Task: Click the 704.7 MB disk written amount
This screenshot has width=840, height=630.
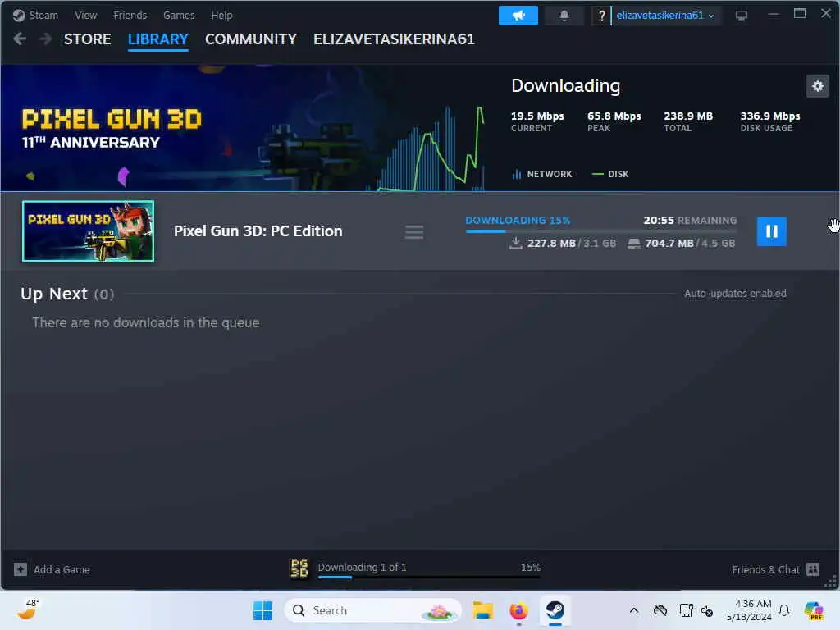Action: point(669,243)
